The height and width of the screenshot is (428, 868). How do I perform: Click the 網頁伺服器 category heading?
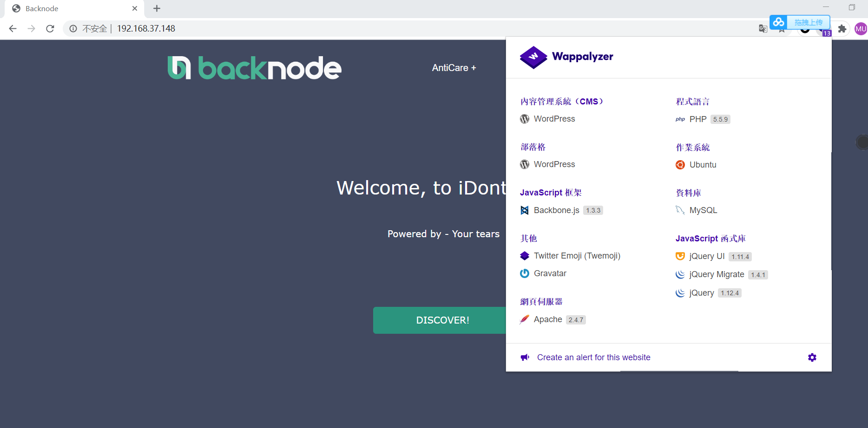click(x=541, y=302)
